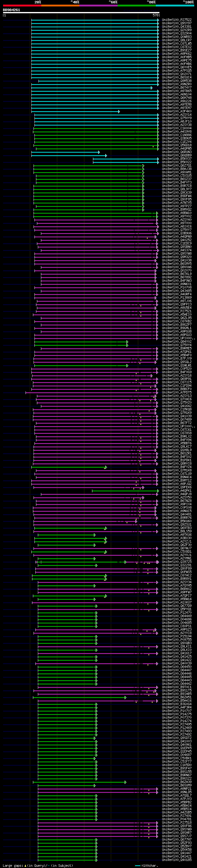Click hit label UniRef100_B1PDK1
The height and width of the screenshot is (868, 197).
click(x=177, y=460)
